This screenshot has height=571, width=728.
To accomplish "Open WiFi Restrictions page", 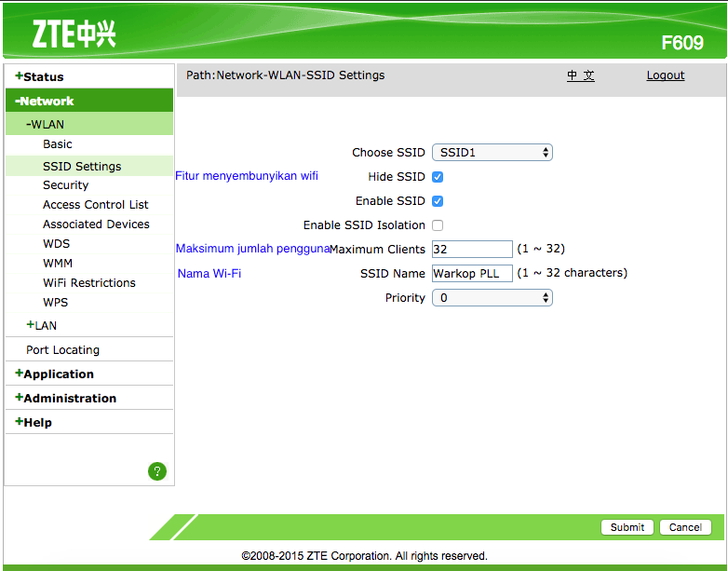I will tap(89, 282).
